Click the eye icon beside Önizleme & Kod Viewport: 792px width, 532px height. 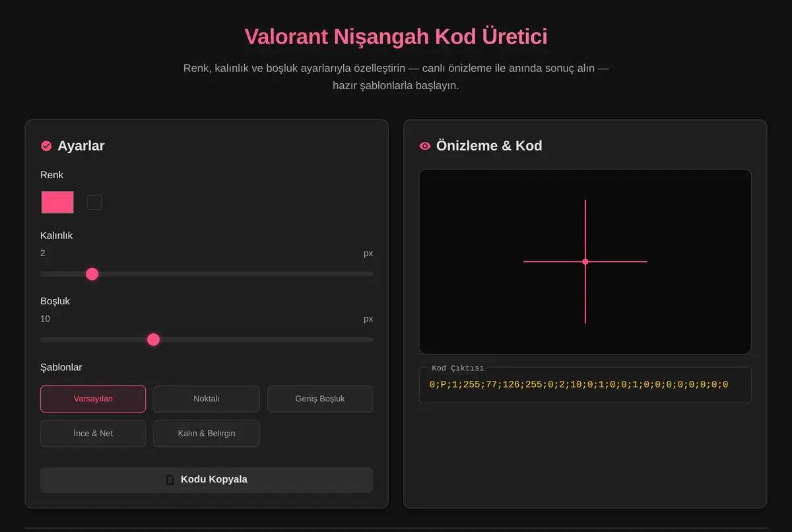pyautogui.click(x=425, y=146)
